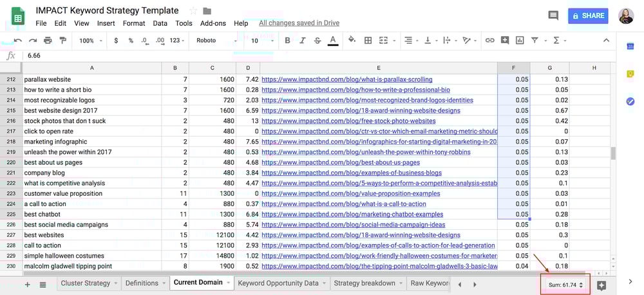
Task: Switch to the Strategy breakdown tab
Action: coord(365,283)
